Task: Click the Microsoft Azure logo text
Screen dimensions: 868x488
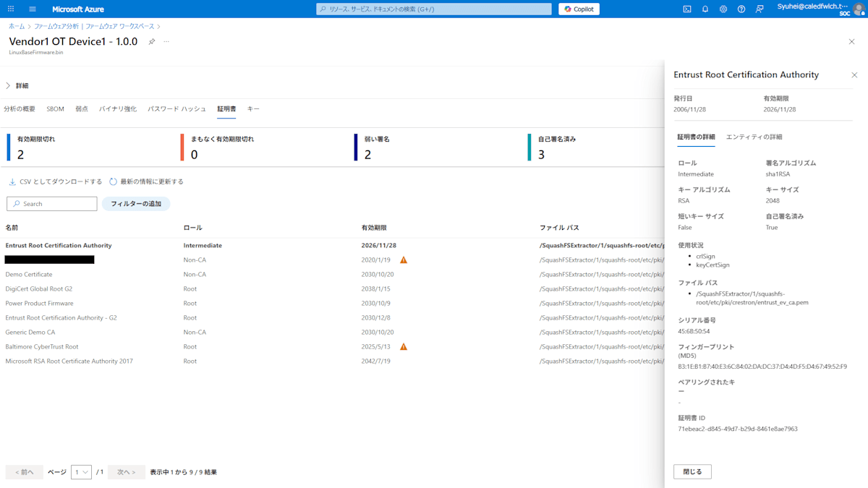Action: (x=78, y=9)
